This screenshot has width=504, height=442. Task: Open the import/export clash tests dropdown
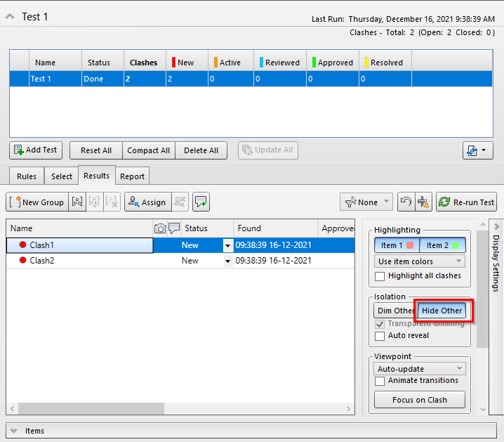point(477,150)
